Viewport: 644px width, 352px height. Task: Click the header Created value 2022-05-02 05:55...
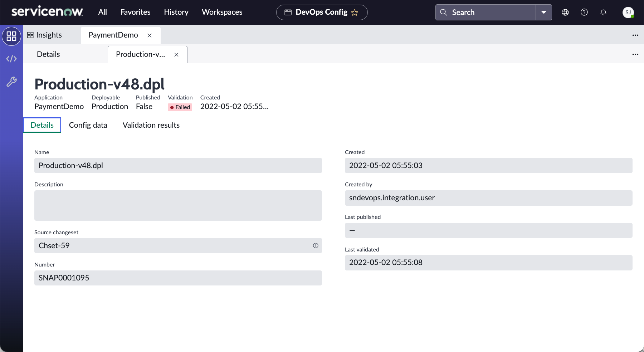234,107
